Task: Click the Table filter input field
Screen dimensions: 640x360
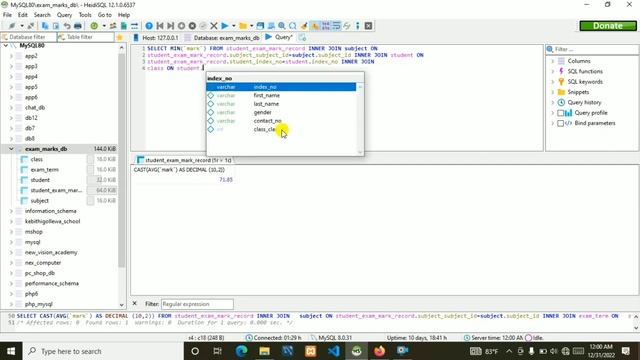Action: tap(85, 37)
